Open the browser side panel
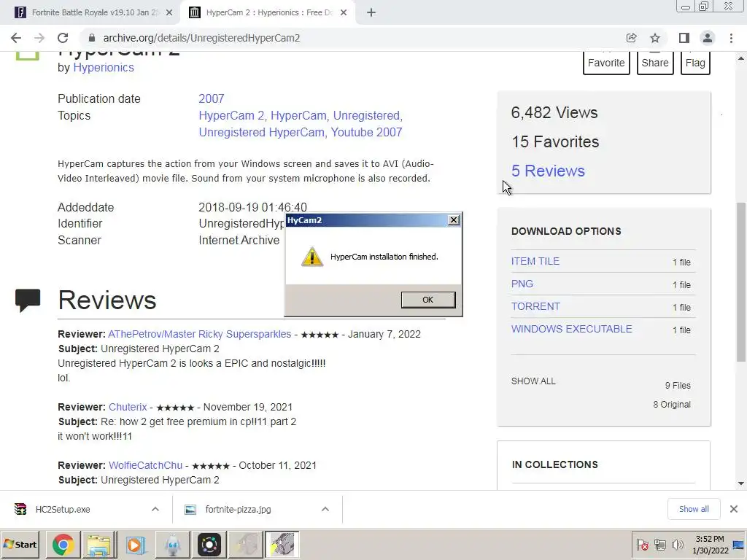 pos(684,38)
